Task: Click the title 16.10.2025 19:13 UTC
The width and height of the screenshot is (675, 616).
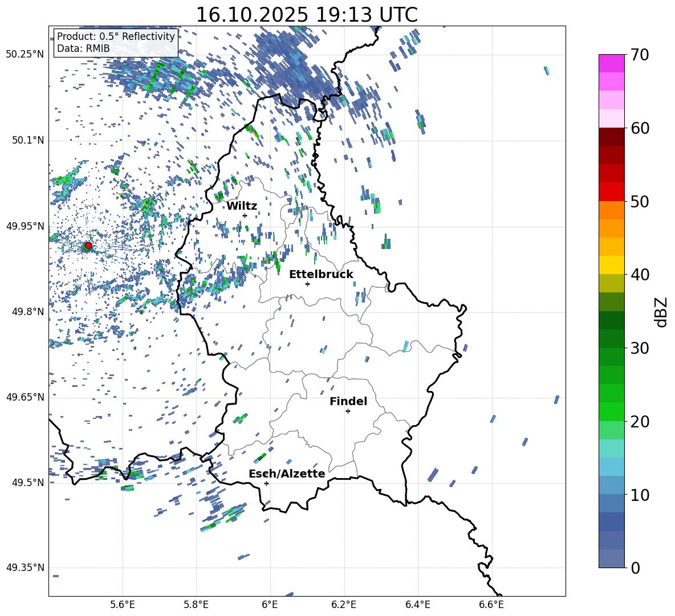Action: [307, 15]
